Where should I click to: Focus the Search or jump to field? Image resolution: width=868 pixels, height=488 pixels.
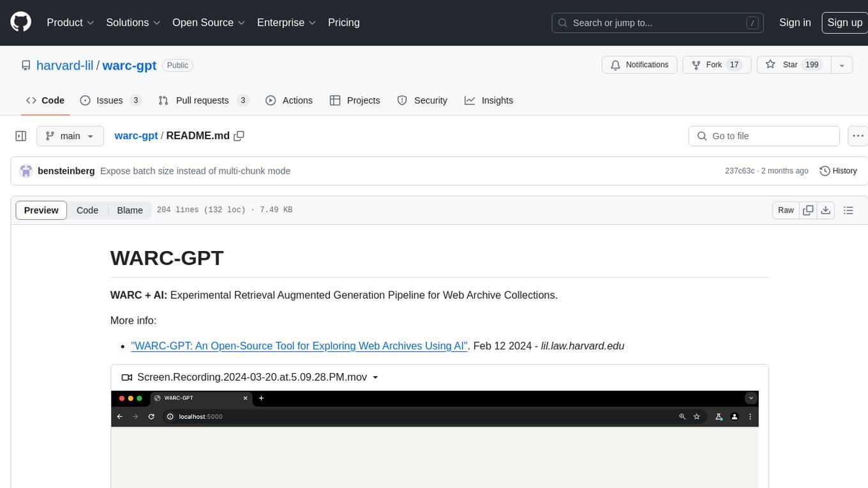(658, 23)
